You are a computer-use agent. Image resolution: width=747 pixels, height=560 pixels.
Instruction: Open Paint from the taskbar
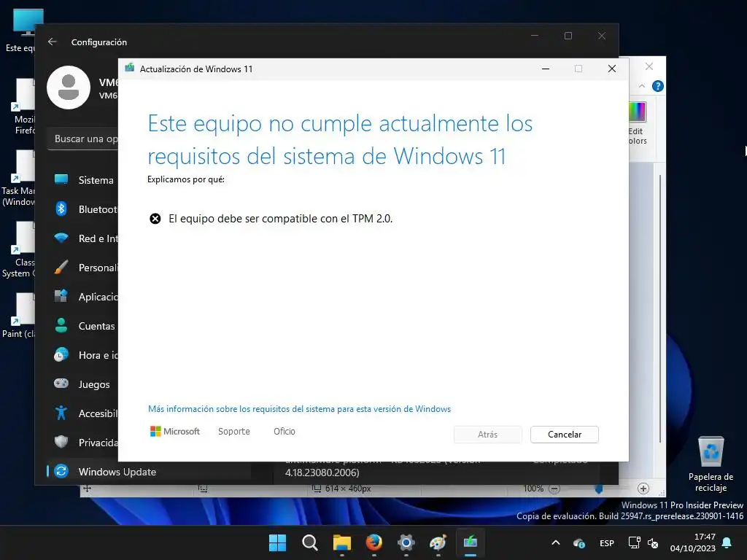pos(438,542)
